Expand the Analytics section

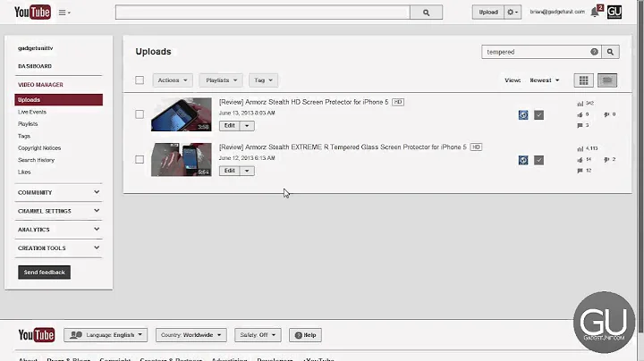pyautogui.click(x=58, y=230)
